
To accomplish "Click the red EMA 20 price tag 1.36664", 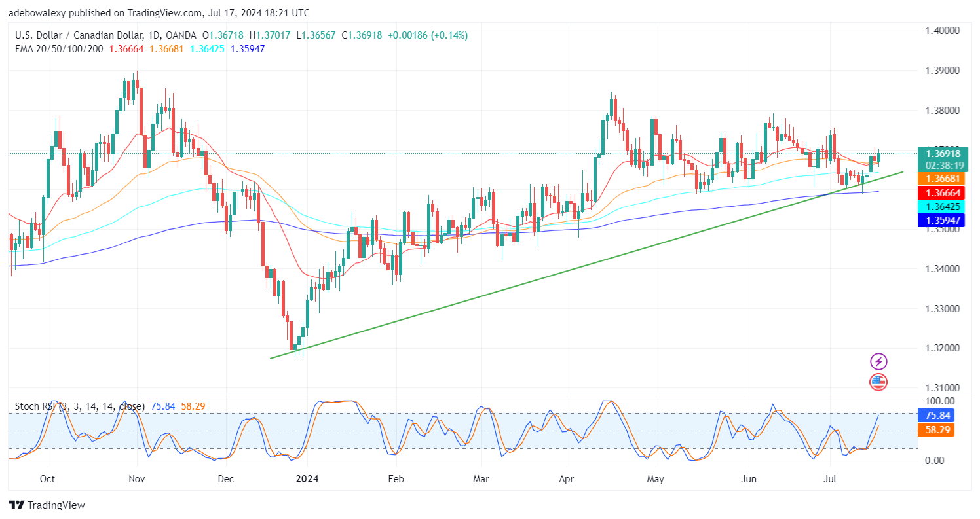I will coord(941,192).
